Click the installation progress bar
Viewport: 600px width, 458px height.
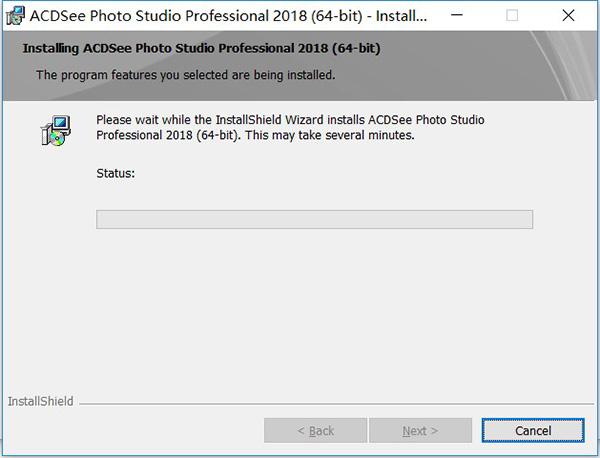point(314,219)
